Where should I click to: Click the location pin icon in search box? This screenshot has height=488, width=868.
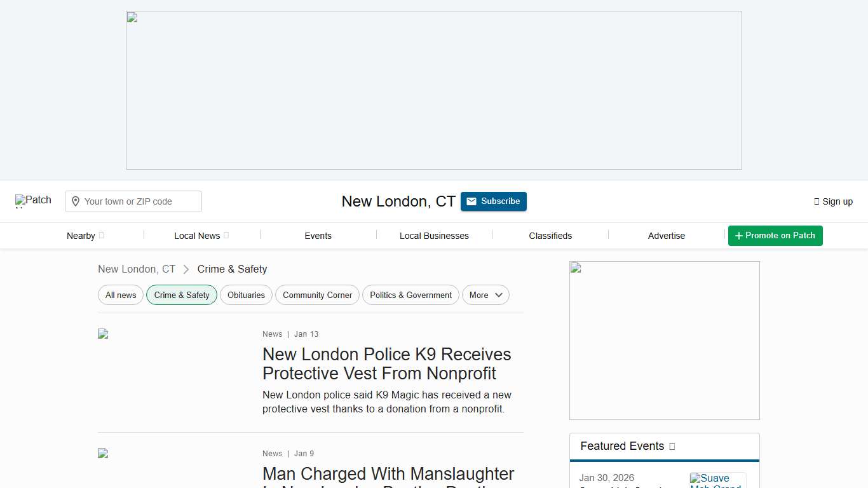76,201
